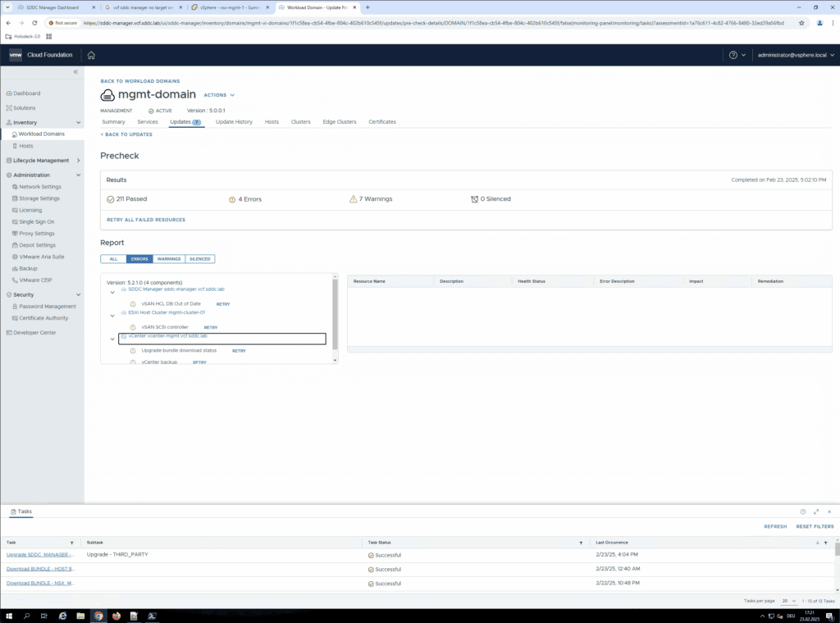The width and height of the screenshot is (840, 623).
Task: Filter the Last Occurrence column
Action: [x=825, y=543]
